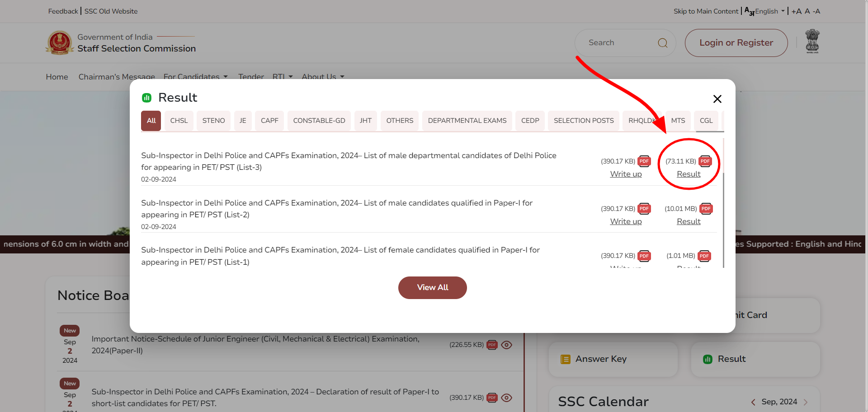Expand the For Candidates menu
The image size is (868, 412).
pyautogui.click(x=195, y=77)
